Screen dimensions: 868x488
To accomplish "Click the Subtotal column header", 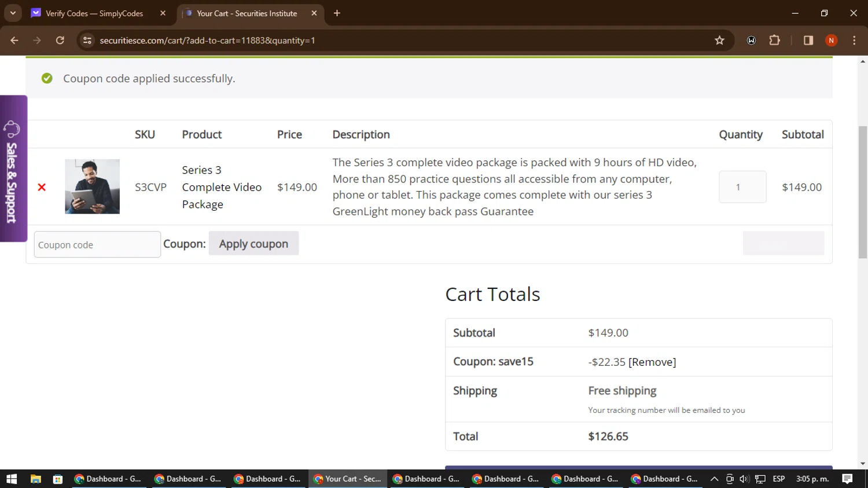I will point(803,134).
